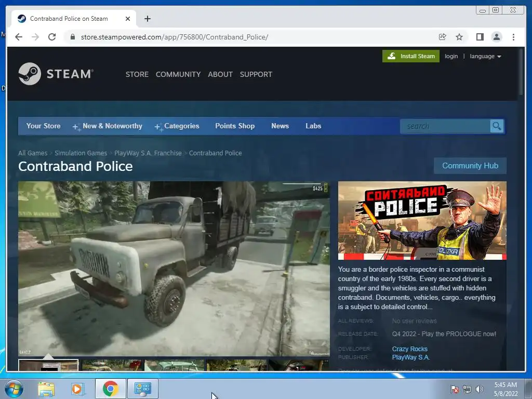
Task: Click PlayWay S.A. Franchise breadcrumb
Action: (x=148, y=153)
